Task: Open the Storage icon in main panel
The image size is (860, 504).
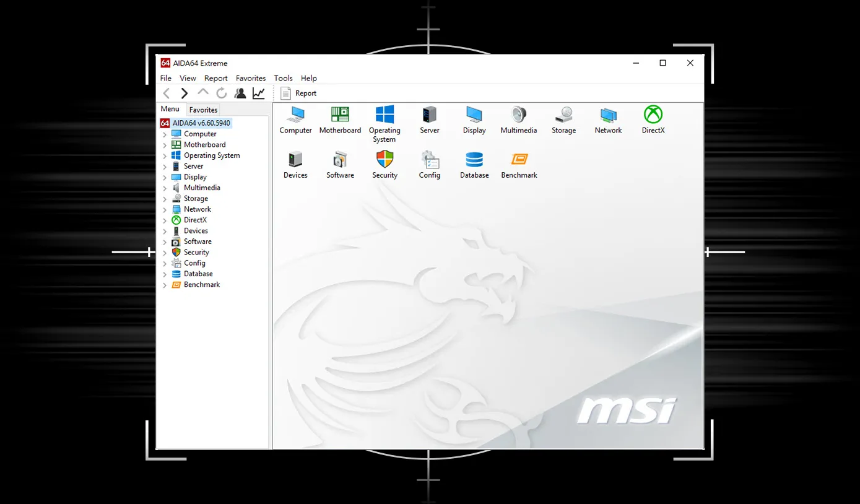Action: point(563,115)
